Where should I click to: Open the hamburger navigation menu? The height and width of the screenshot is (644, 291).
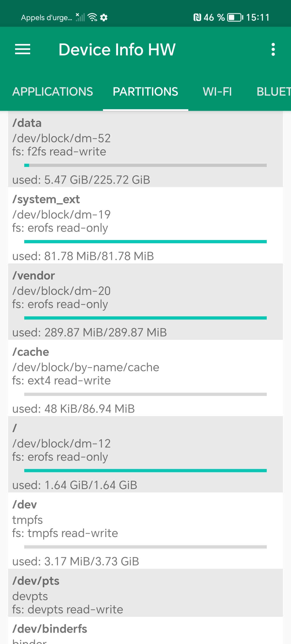click(x=23, y=49)
